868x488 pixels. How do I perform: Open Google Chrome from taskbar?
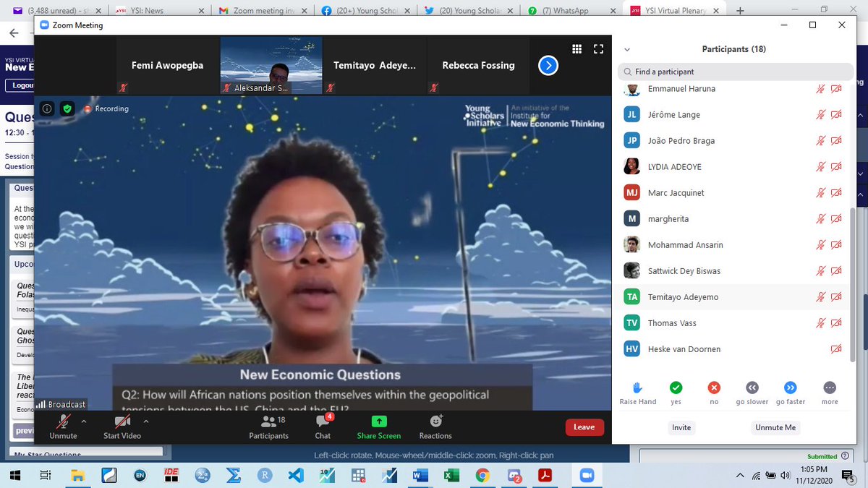(x=482, y=475)
